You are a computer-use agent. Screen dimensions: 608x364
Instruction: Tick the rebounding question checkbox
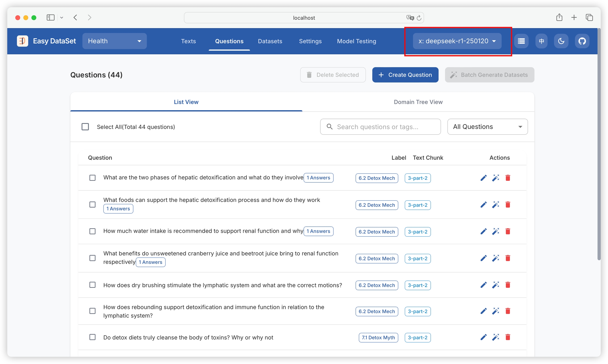pos(92,311)
